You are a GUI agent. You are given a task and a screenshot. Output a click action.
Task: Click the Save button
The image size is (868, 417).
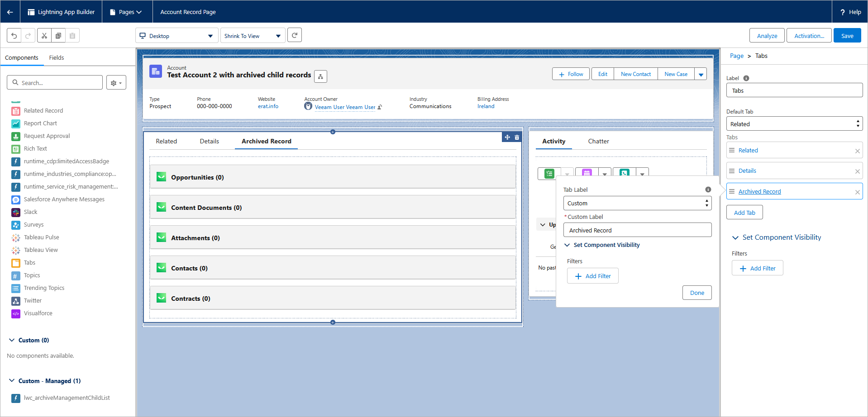[847, 36]
